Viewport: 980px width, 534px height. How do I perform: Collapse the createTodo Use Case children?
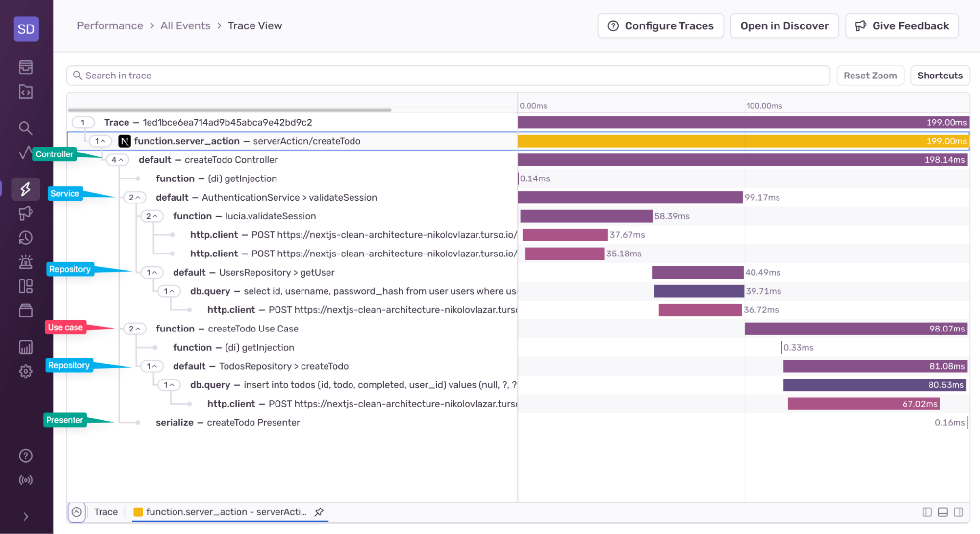[135, 329]
